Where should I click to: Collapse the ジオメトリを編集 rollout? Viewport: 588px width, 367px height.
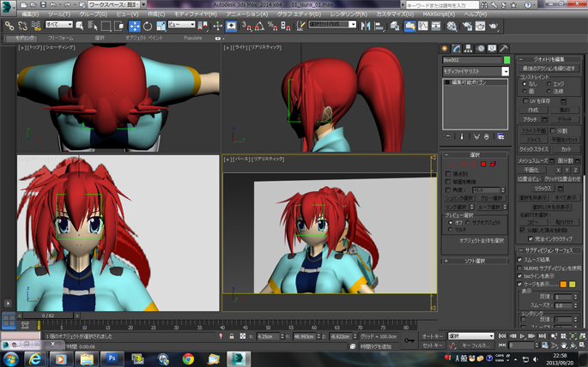click(549, 59)
